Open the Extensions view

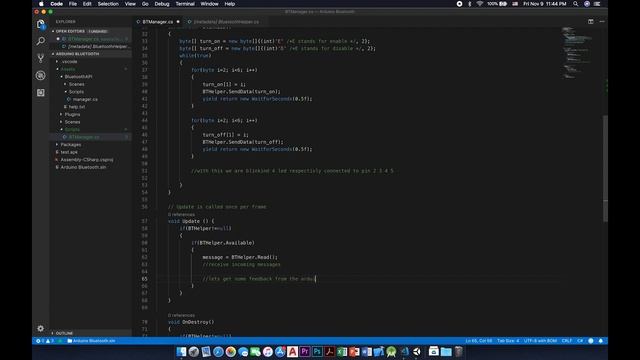click(x=40, y=93)
